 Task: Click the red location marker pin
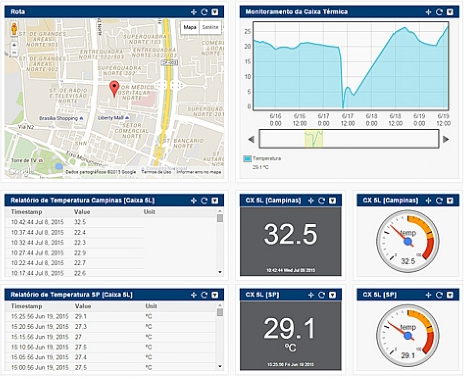click(114, 89)
